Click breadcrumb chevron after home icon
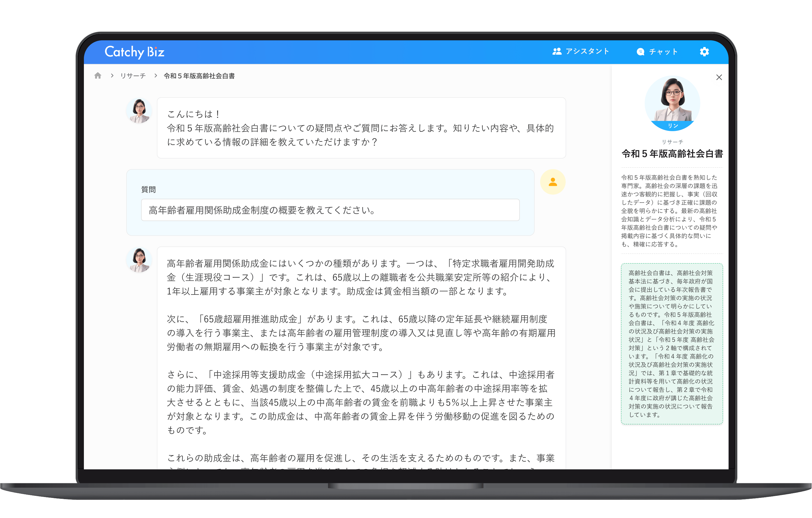 pyautogui.click(x=112, y=76)
